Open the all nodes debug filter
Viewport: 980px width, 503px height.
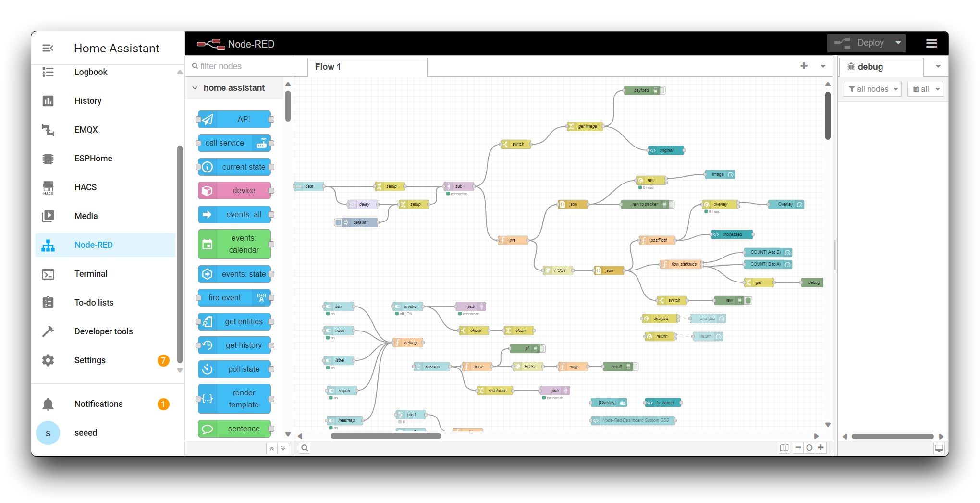coord(872,89)
